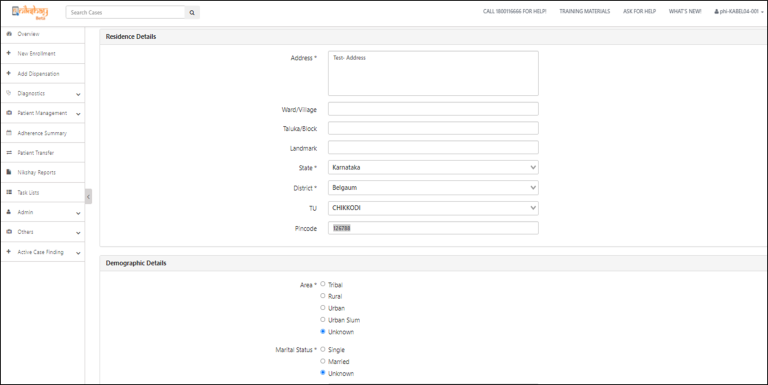The width and height of the screenshot is (768, 385).
Task: Click the Adherence Summary calendar icon
Action: 9,133
